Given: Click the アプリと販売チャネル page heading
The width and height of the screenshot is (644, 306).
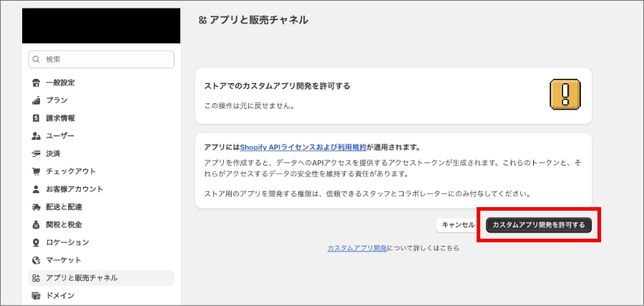Looking at the screenshot, I should pos(258,20).
